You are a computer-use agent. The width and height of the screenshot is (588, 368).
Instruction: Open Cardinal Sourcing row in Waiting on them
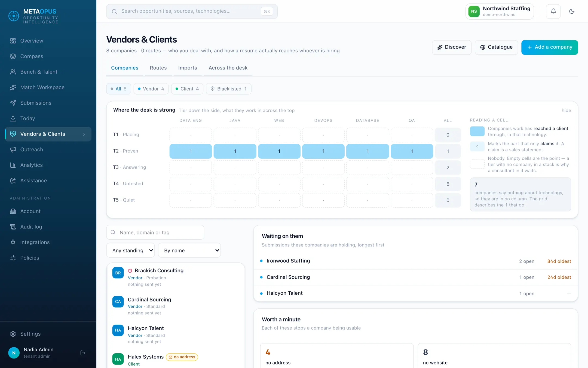point(416,277)
